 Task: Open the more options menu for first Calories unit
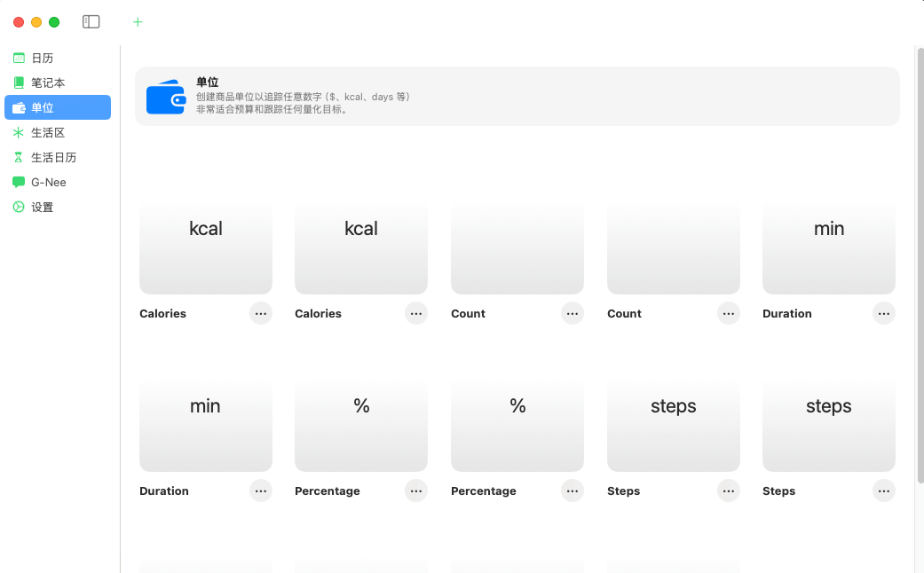(260, 313)
